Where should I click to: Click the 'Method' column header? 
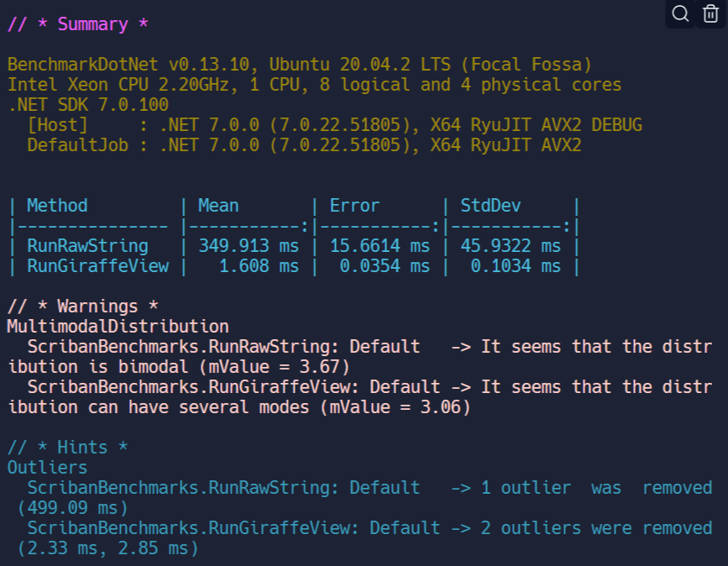point(57,206)
